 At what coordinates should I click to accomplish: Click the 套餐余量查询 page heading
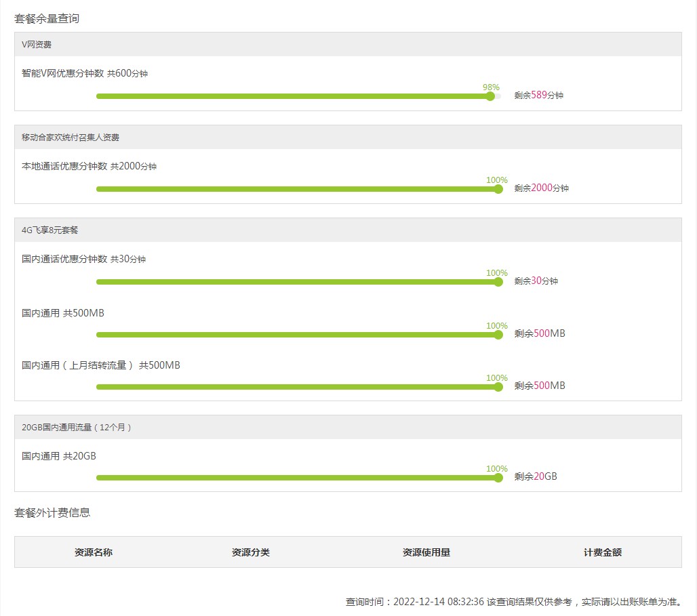coord(47,19)
